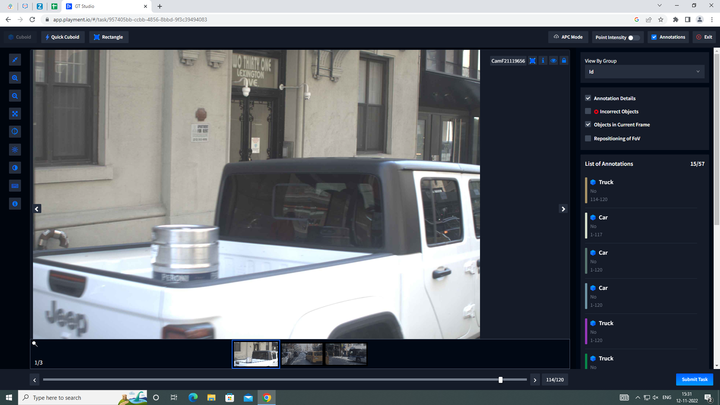720x405 pixels.
Task: Uncheck Objects in Current Frame checkbox
Action: [x=588, y=125]
